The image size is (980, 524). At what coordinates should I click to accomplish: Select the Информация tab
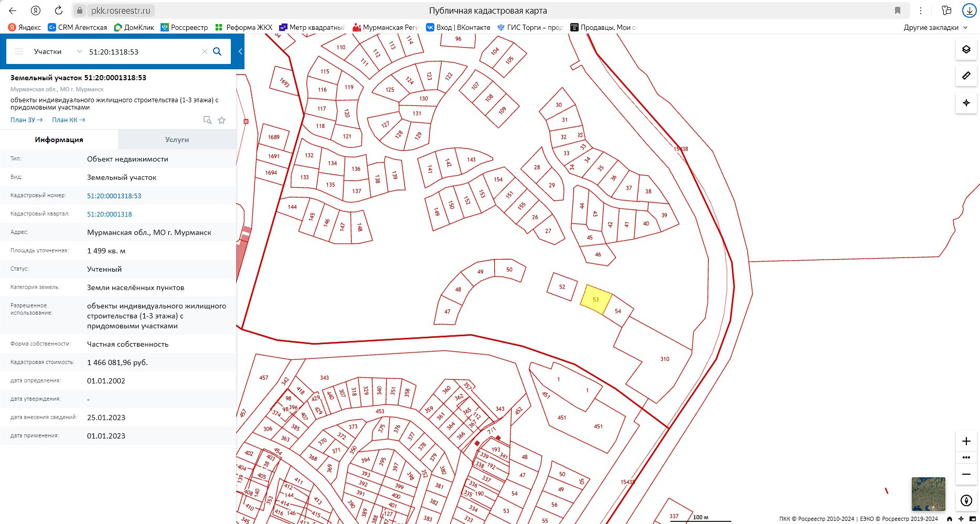(59, 140)
